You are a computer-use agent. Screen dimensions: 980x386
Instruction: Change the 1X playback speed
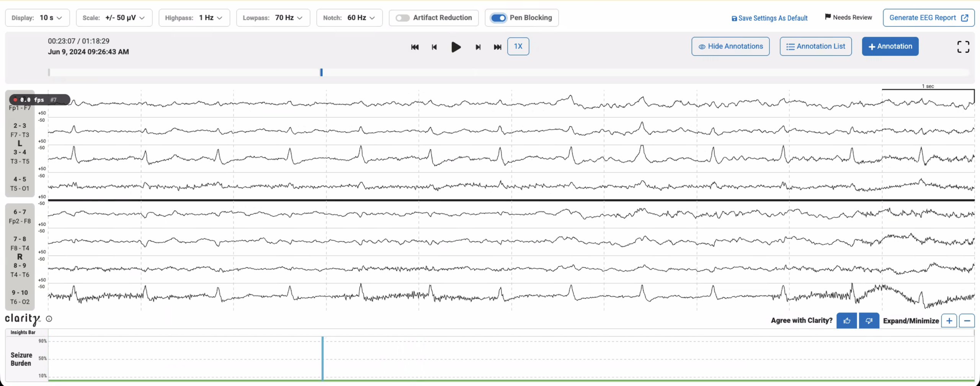[518, 46]
